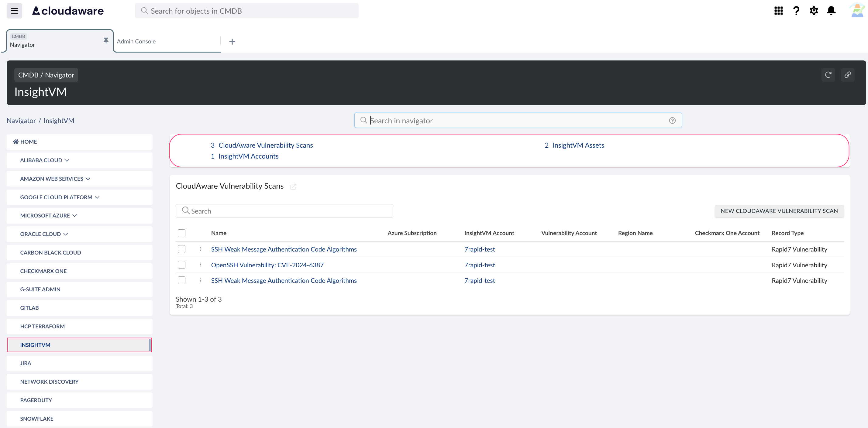
Task: Open Checkmarx One in sidebar
Action: (x=80, y=271)
